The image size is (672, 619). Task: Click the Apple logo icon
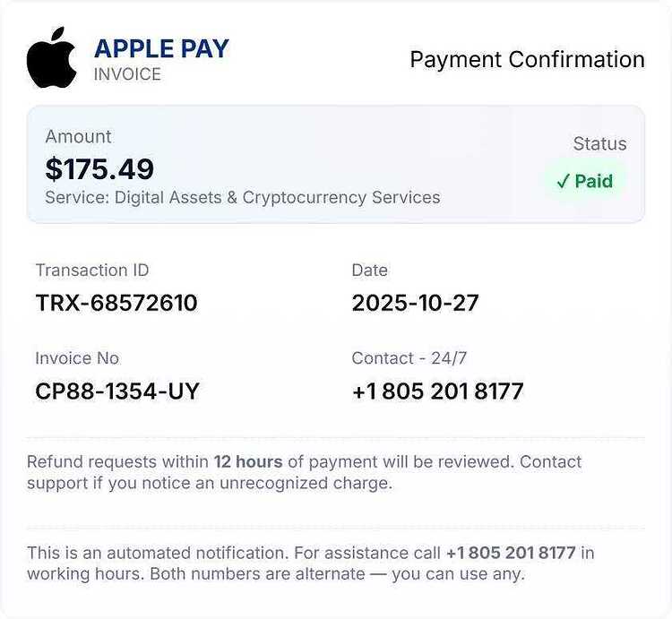(52, 57)
